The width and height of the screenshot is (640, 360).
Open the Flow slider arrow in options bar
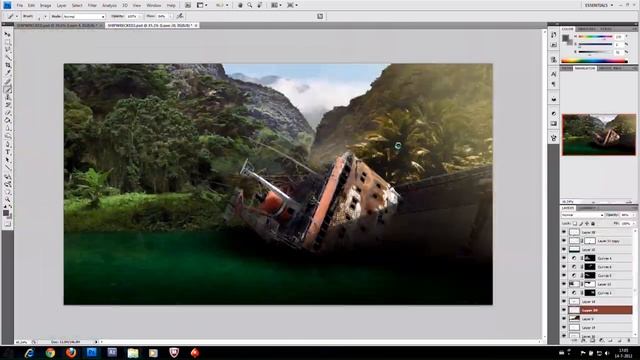click(x=171, y=16)
